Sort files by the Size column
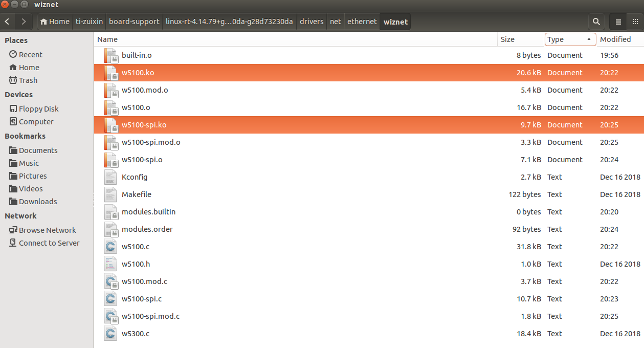This screenshot has height=348, width=644. pyautogui.click(x=521, y=39)
